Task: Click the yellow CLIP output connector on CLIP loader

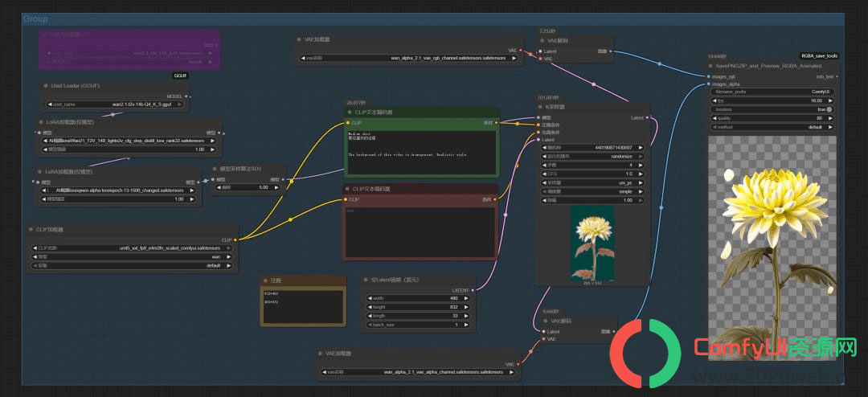Action: tap(235, 239)
